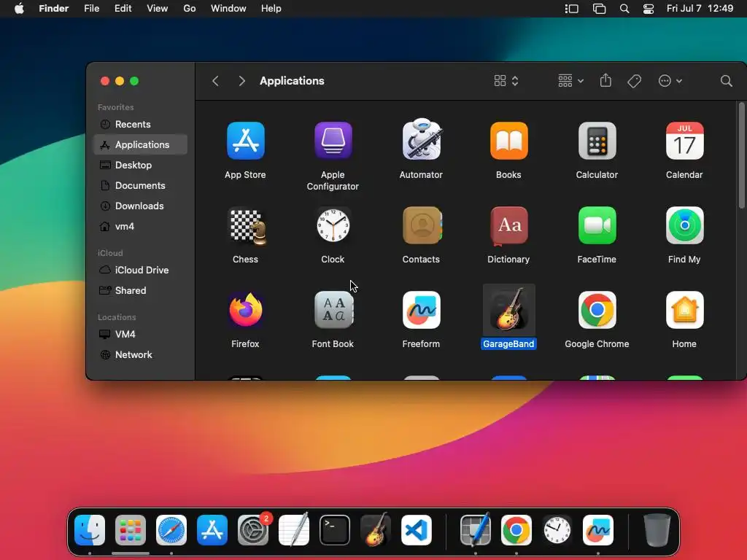
Task: Open the Window menu
Action: pos(228,9)
